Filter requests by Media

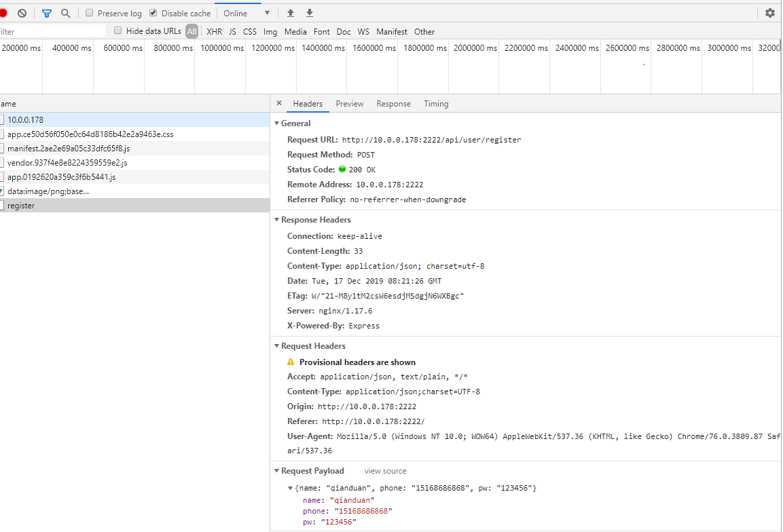click(x=295, y=31)
